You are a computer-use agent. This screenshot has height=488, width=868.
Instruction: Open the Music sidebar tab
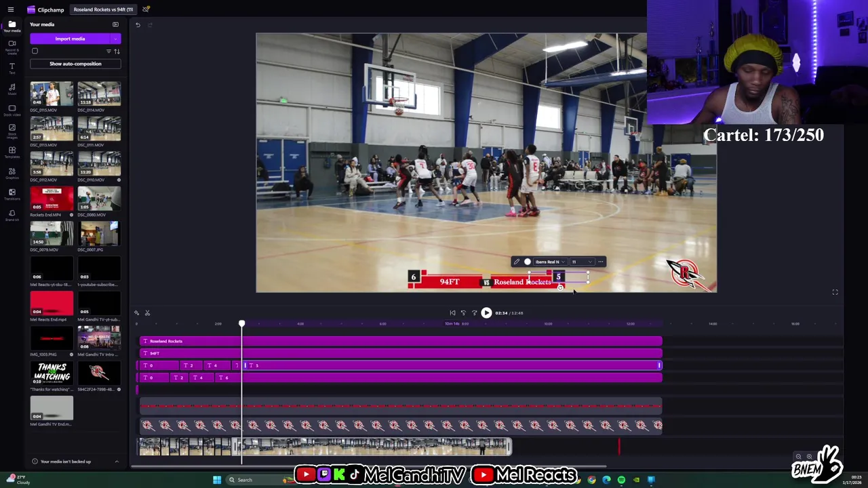pos(12,89)
